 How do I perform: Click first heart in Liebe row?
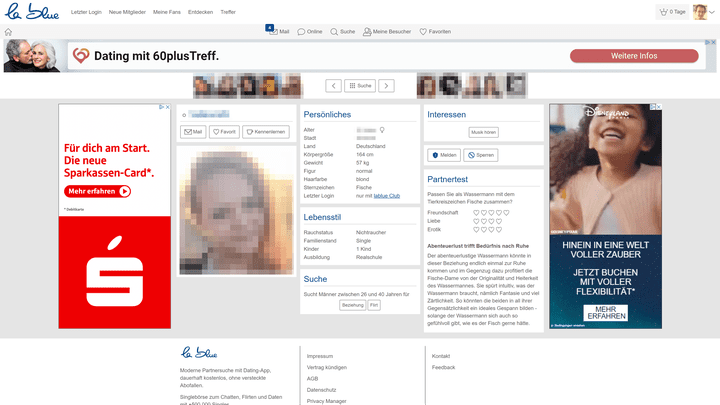[x=476, y=221]
